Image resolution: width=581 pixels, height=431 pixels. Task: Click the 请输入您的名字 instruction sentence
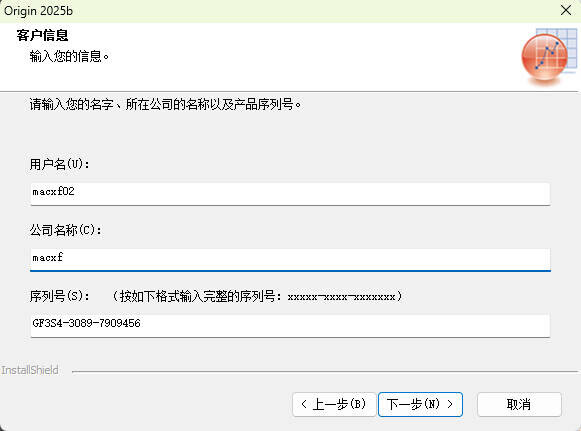click(165, 105)
